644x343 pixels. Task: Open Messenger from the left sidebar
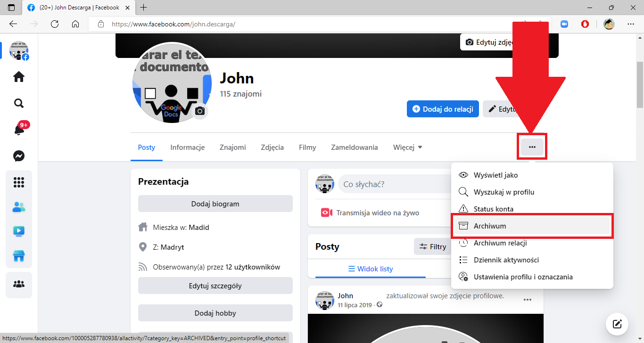pos(19,156)
